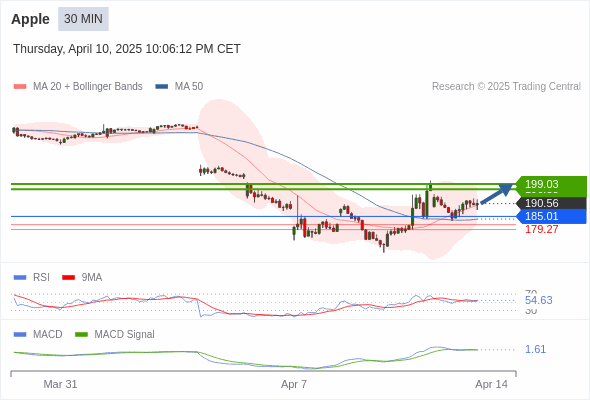Click the RSI blue legend marker
The height and width of the screenshot is (400, 590).
coord(20,278)
